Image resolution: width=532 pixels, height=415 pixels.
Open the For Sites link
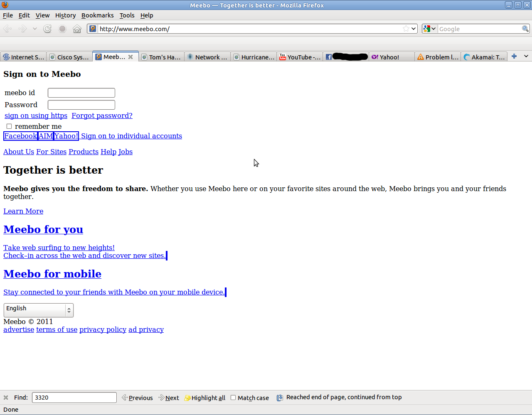tap(51, 152)
